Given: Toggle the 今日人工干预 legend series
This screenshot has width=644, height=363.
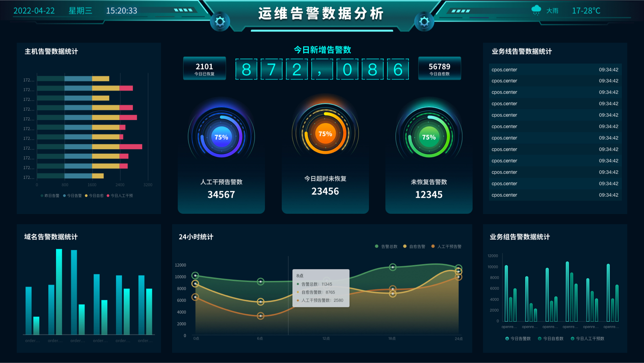Looking at the screenshot, I should [120, 196].
